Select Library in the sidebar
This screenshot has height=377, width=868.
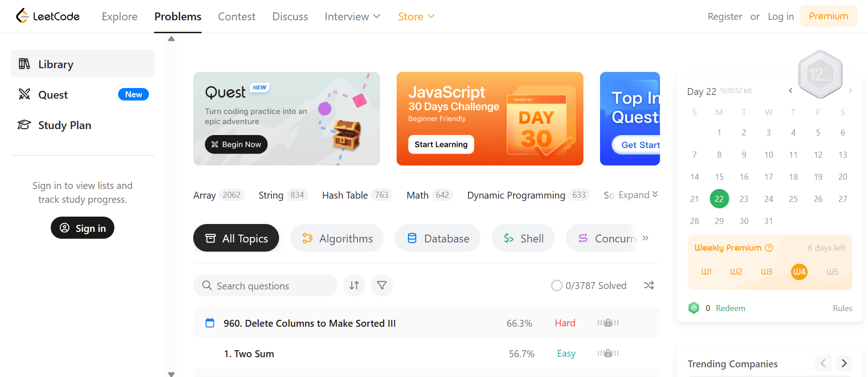coord(83,64)
